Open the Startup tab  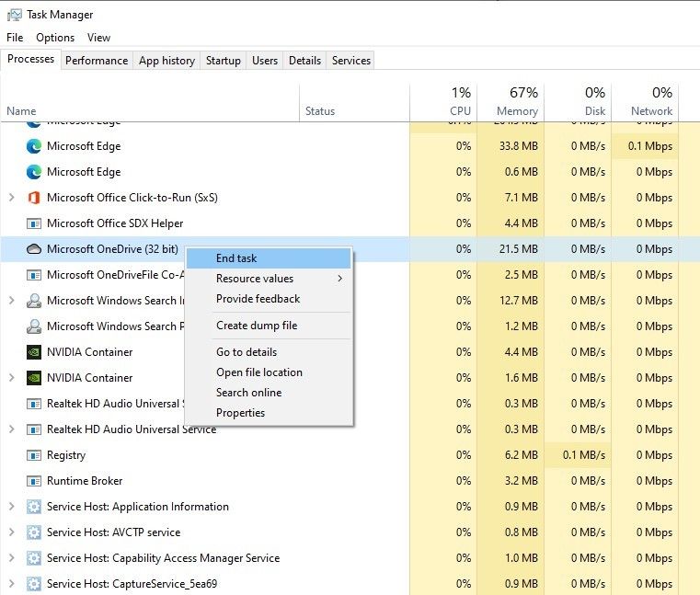point(223,61)
